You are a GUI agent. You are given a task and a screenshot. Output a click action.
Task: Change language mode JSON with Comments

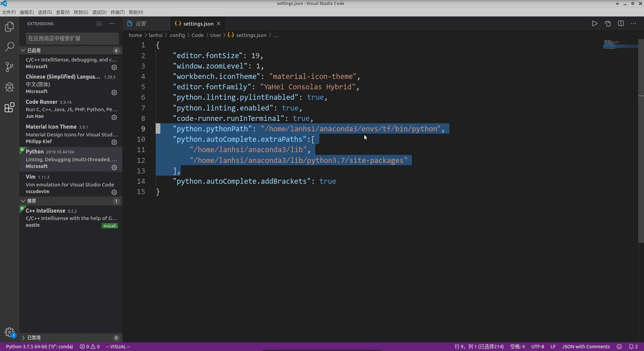586,347
